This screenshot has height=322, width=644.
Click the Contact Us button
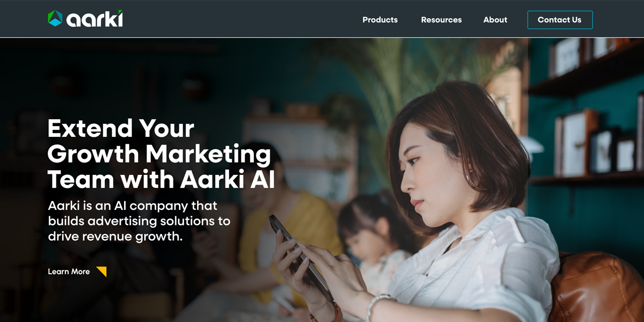[560, 20]
